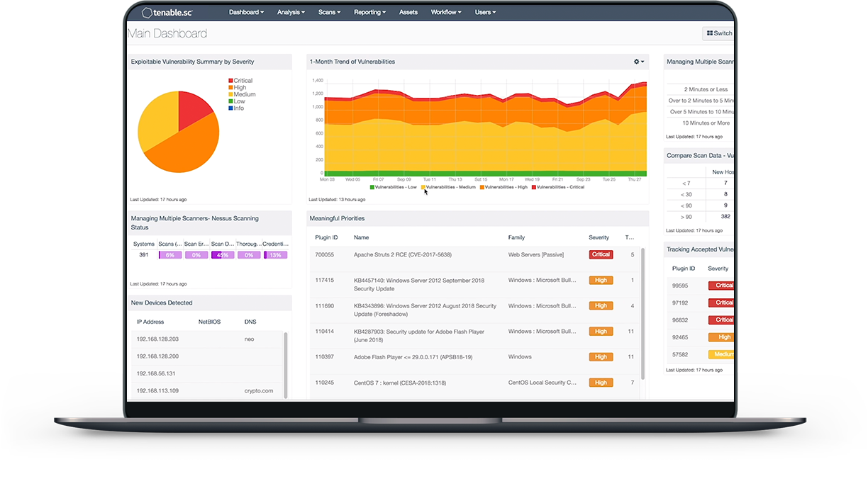This screenshot has height=491, width=868.
Task: Open the Reporting dropdown menu
Action: click(369, 12)
